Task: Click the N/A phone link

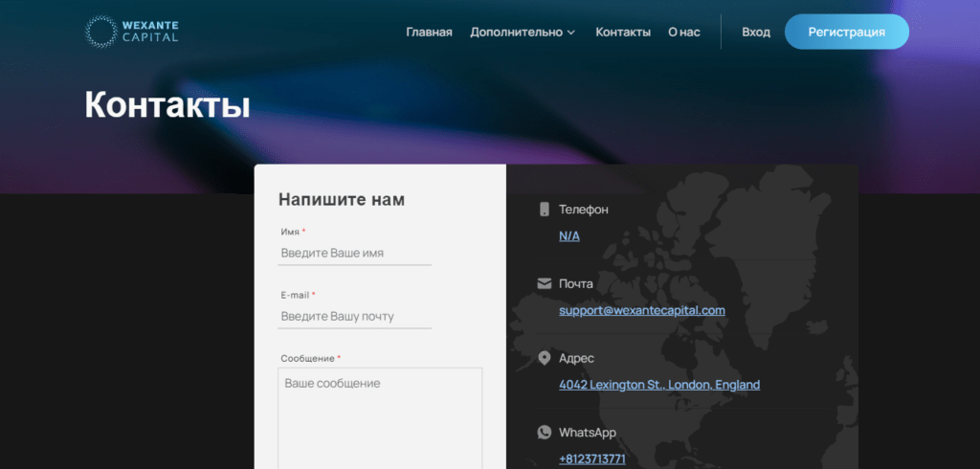Action: click(569, 236)
